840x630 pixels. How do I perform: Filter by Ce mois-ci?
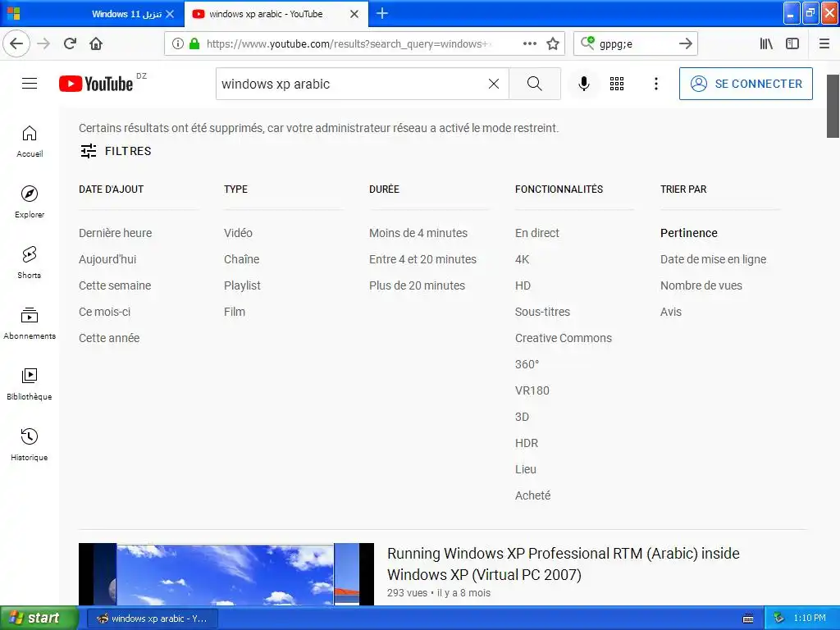coord(104,312)
